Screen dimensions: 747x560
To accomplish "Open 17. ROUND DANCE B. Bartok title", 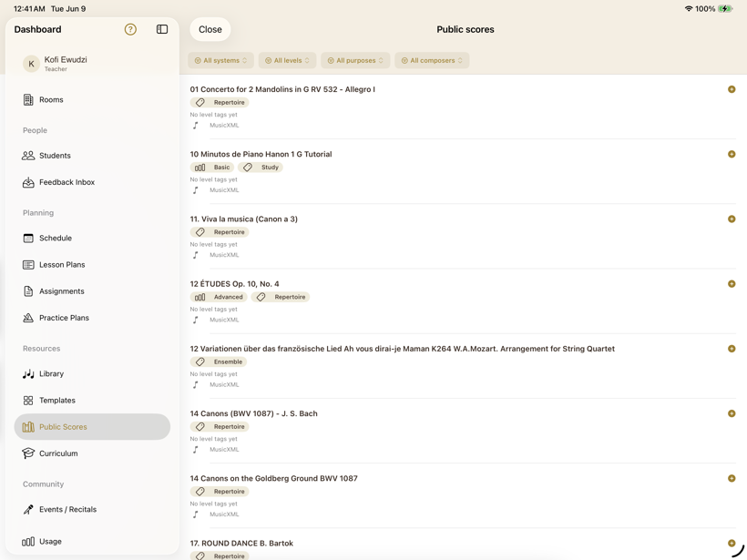I will tap(241, 544).
